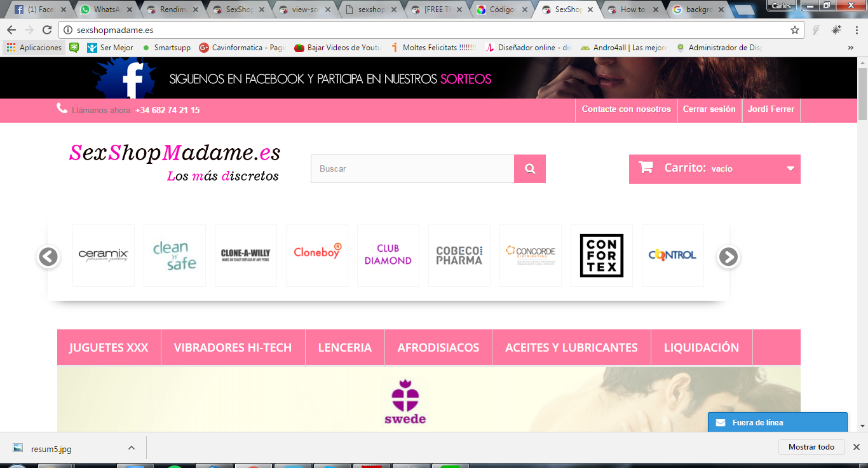Click the magnifying glass search button
The image size is (868, 468).
point(530,169)
